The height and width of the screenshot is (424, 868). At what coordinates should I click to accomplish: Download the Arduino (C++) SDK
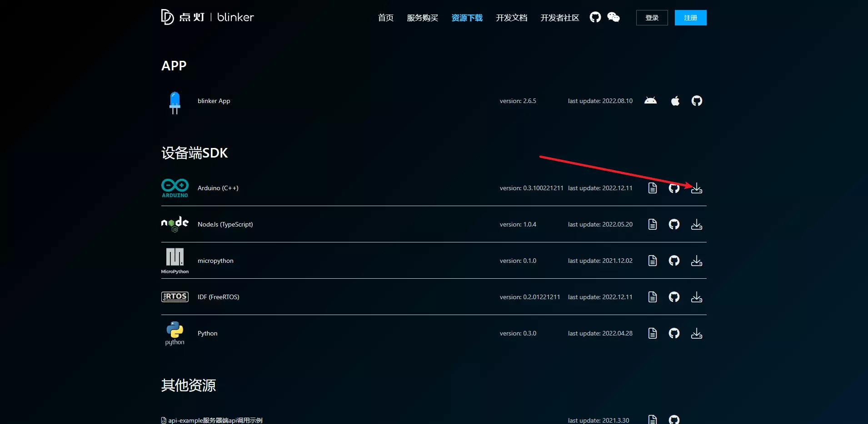click(x=697, y=188)
